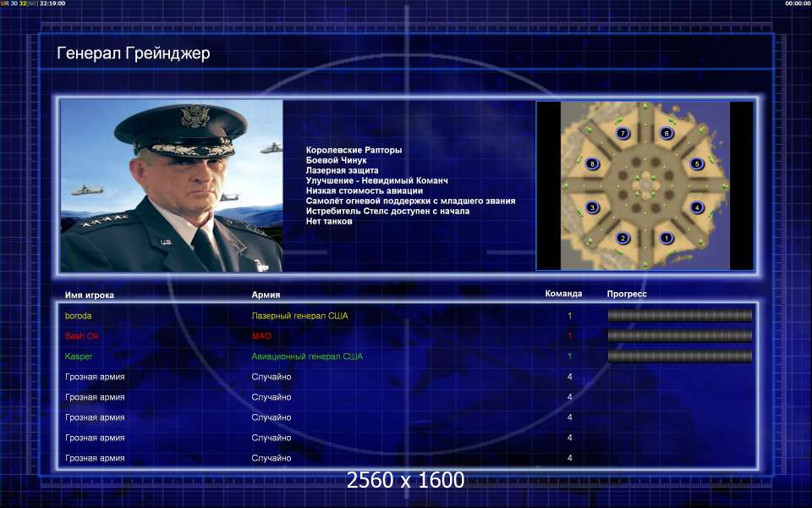Select start position 4 on the map

[x=697, y=207]
